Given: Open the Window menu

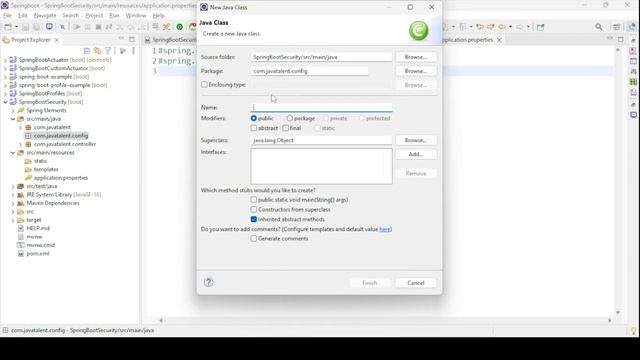Looking at the screenshot, I should tap(136, 16).
